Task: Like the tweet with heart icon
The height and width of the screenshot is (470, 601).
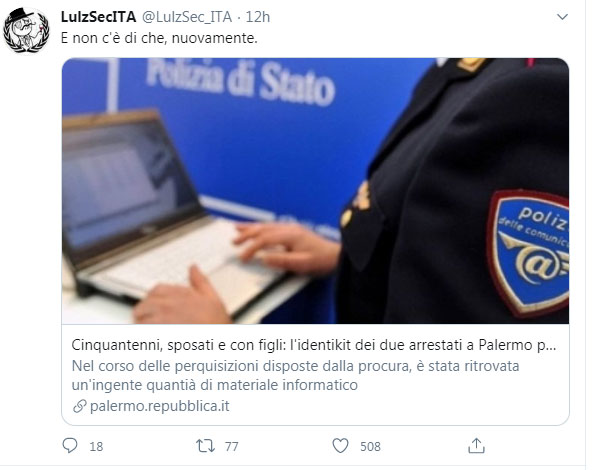Action: pos(340,446)
